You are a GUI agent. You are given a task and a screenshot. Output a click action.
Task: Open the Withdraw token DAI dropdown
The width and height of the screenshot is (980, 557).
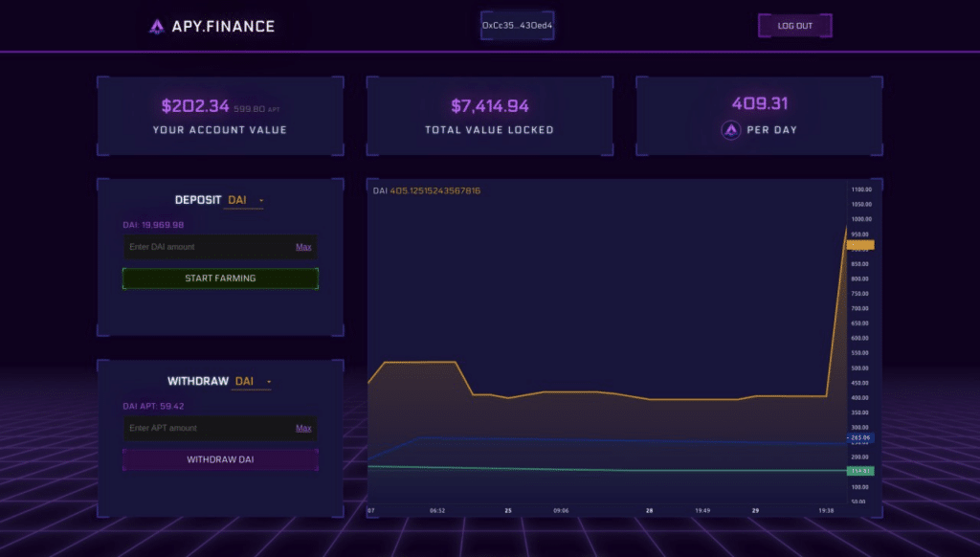click(x=253, y=381)
